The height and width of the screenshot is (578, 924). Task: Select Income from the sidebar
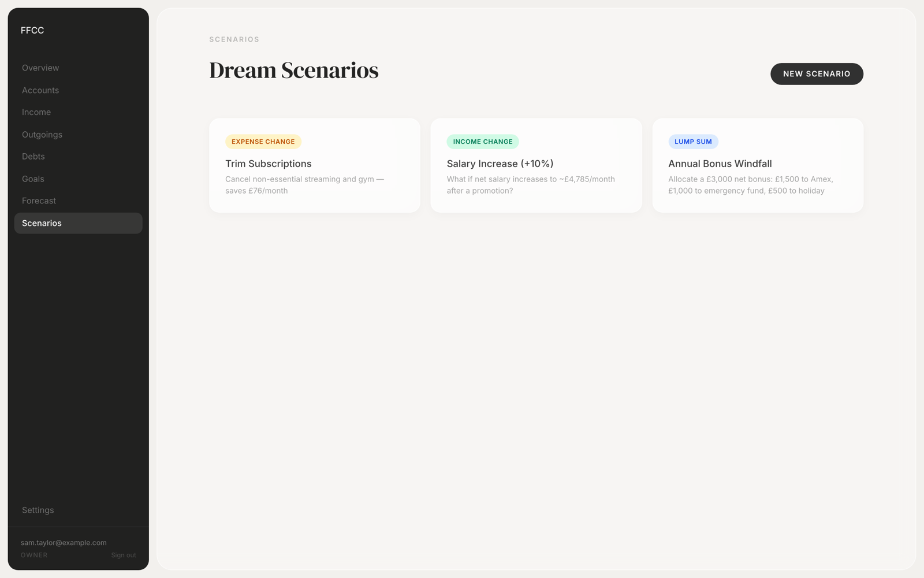[x=78, y=112]
